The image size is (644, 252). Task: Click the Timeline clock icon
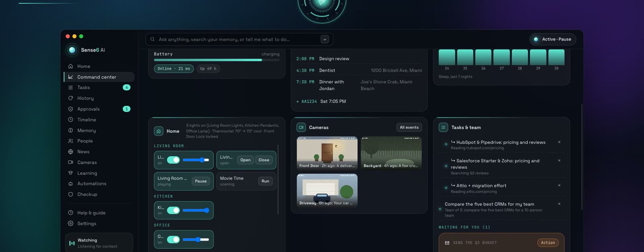point(70,120)
